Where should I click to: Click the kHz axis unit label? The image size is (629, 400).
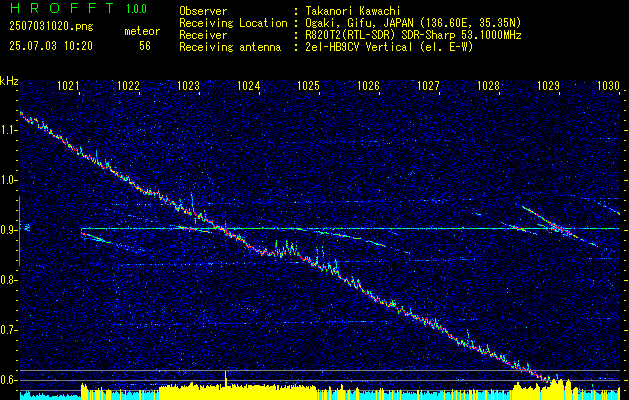pyautogui.click(x=9, y=81)
